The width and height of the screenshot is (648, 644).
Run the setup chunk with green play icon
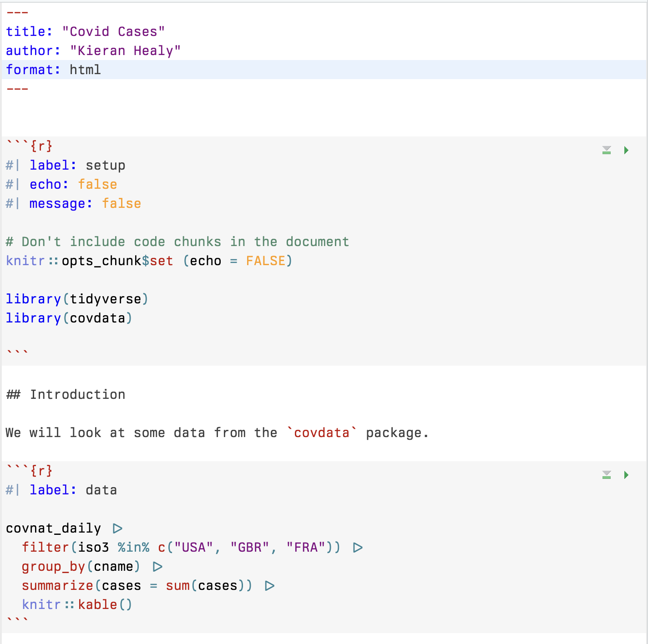(627, 151)
